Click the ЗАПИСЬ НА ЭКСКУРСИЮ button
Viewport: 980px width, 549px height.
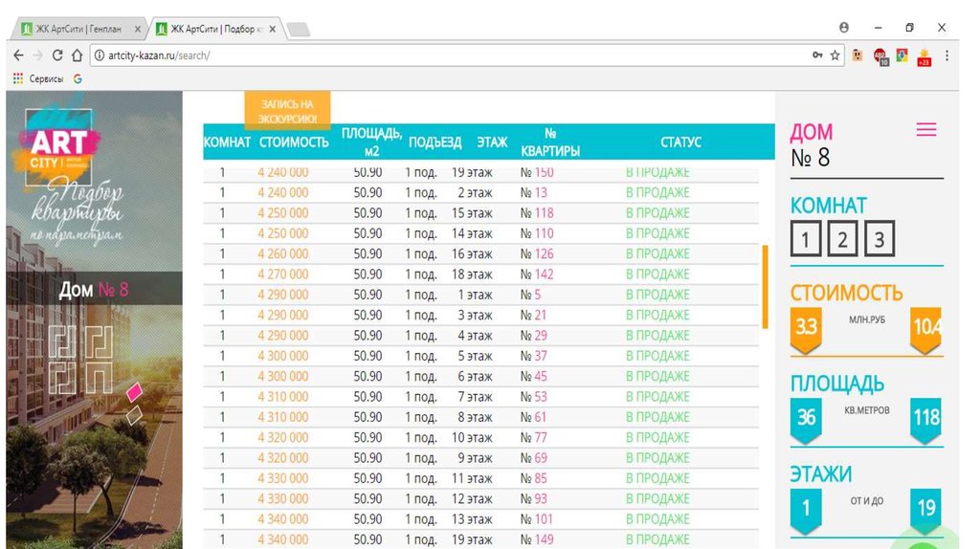click(x=286, y=111)
